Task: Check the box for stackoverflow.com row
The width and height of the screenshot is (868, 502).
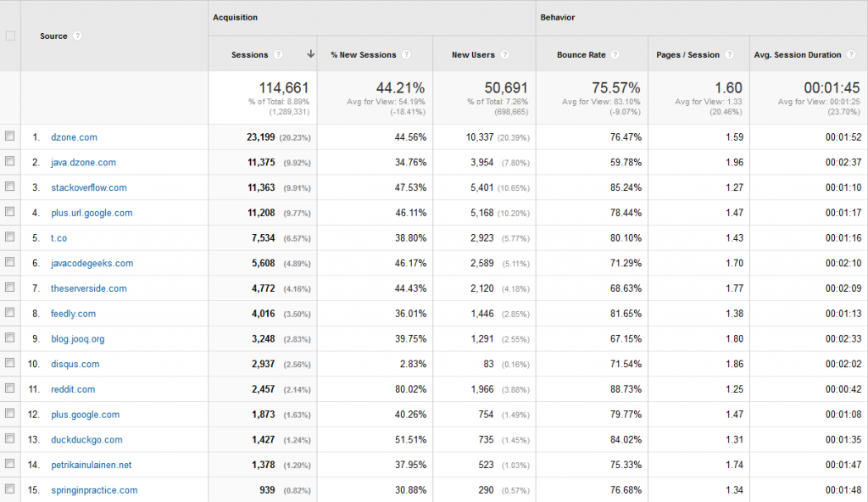Action: (10, 187)
